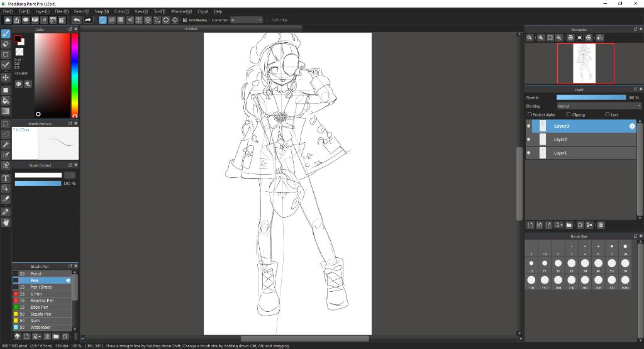Select the rectangular Select tool
644x349 pixels.
coord(6,124)
